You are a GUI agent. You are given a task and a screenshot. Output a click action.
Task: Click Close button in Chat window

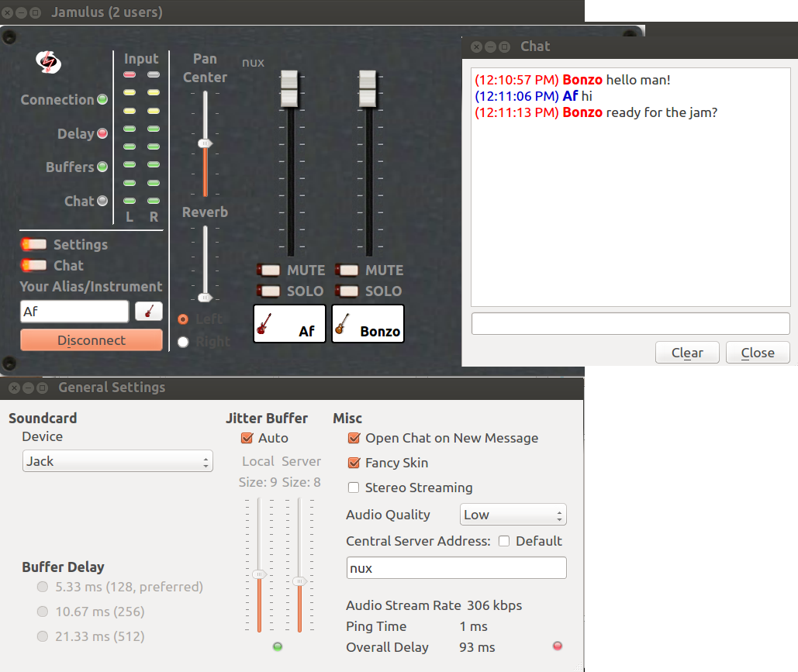point(758,353)
